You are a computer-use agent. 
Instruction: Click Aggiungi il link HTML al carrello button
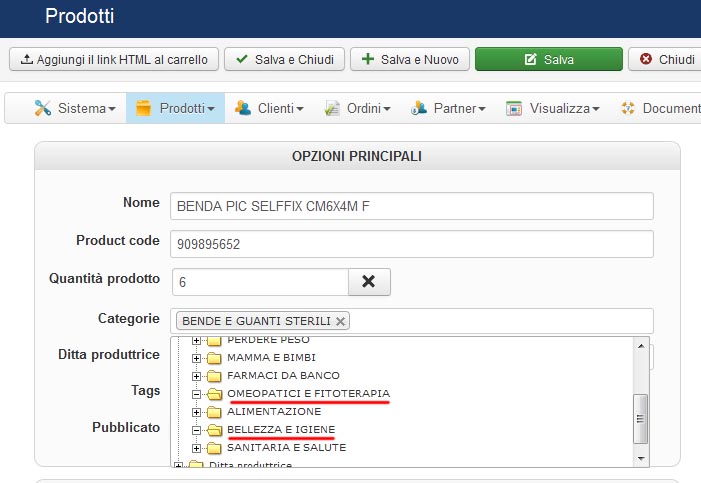point(114,59)
